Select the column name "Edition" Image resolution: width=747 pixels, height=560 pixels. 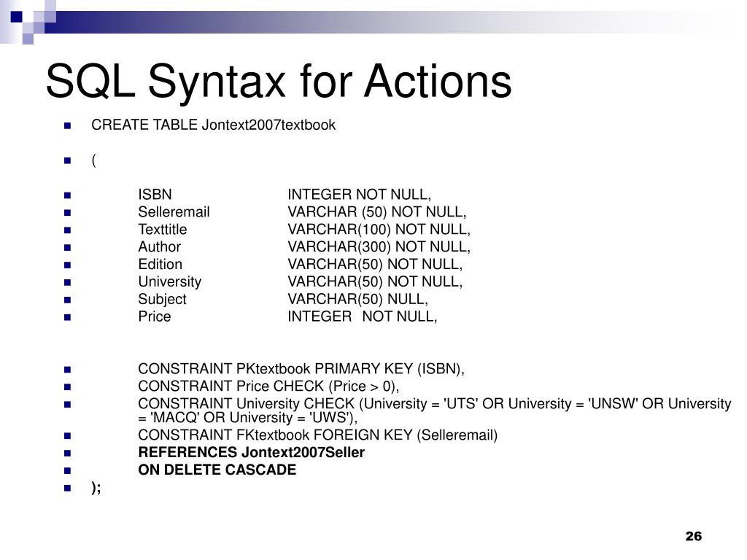coord(160,264)
